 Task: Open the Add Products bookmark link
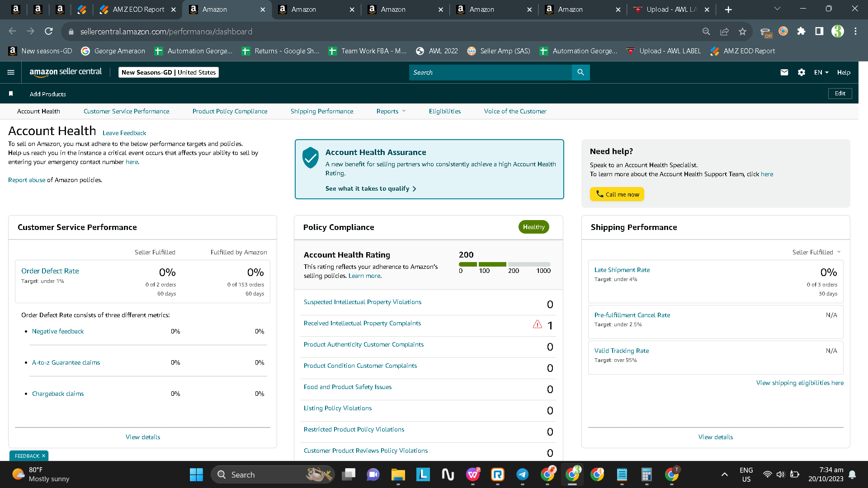click(x=48, y=94)
